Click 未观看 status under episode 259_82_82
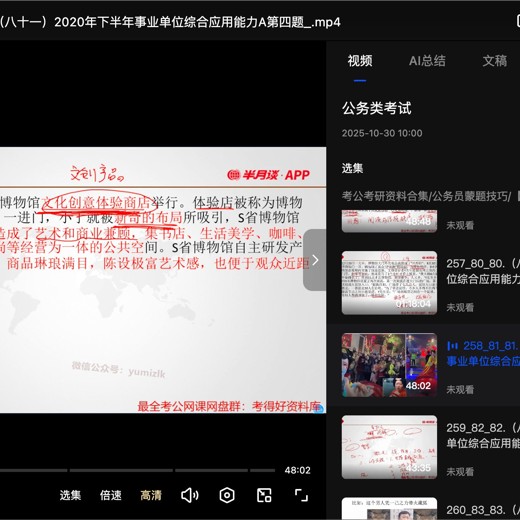Viewport: 520px width, 520px height. [x=460, y=472]
